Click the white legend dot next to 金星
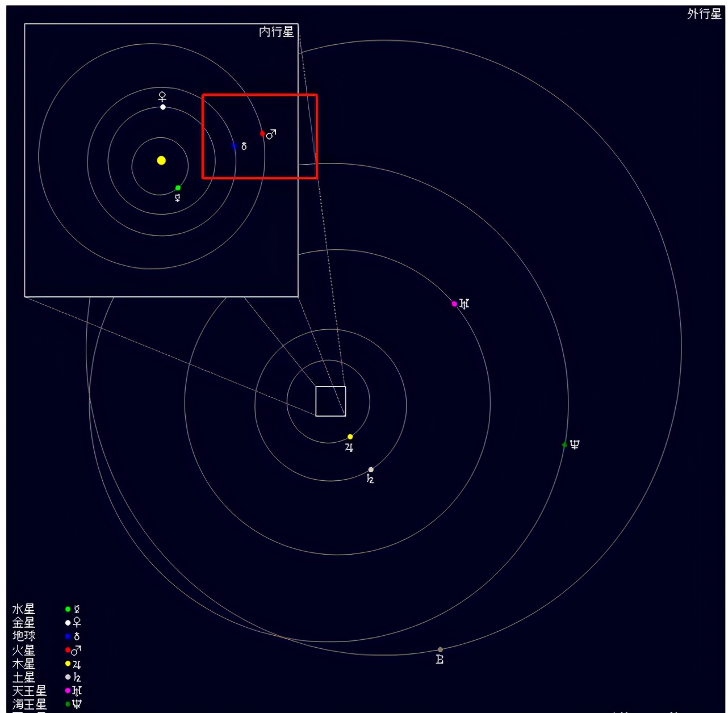This screenshot has height=713, width=728. pyautogui.click(x=68, y=623)
